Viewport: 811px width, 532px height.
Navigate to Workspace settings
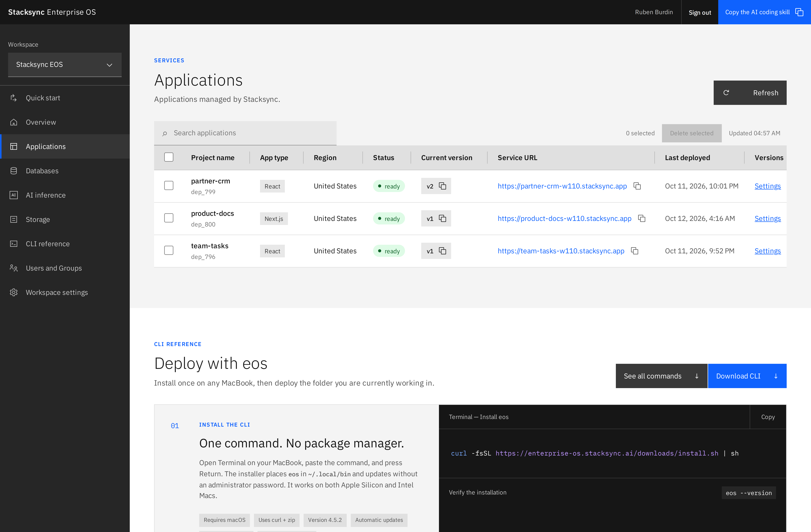65,292
